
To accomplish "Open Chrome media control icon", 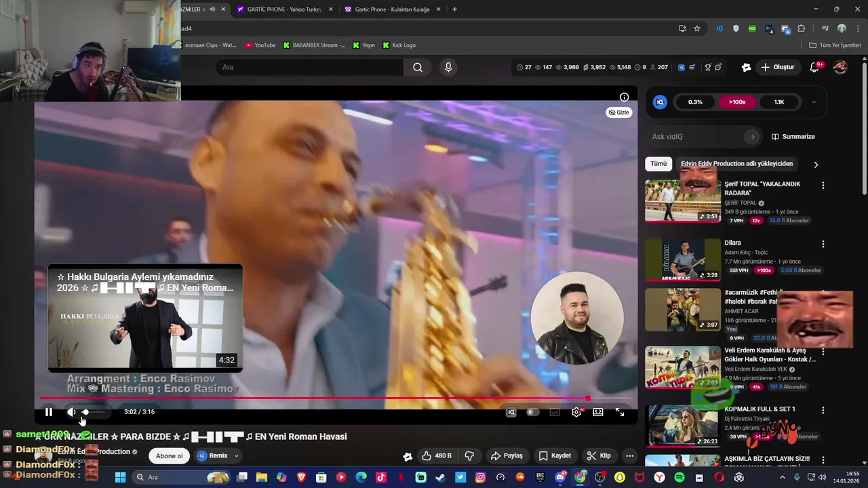I will tap(825, 28).
